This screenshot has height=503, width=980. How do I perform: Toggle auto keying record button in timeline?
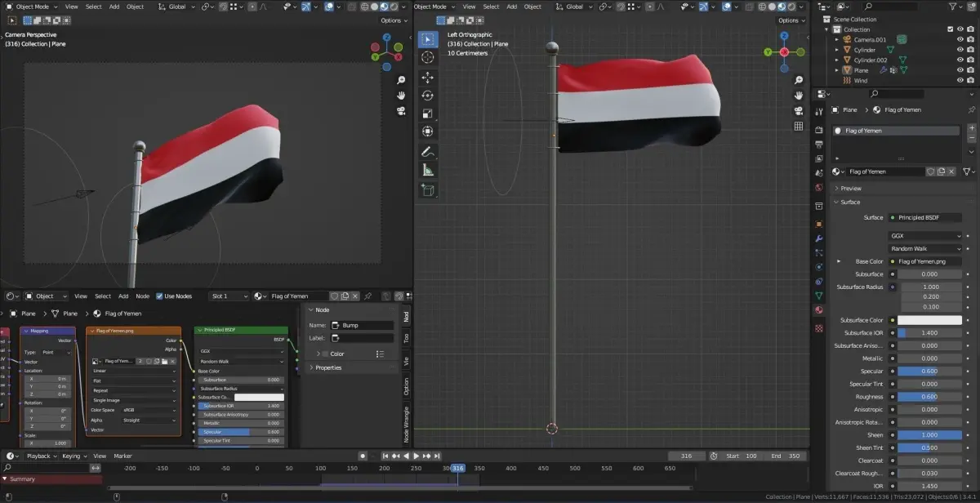click(363, 456)
